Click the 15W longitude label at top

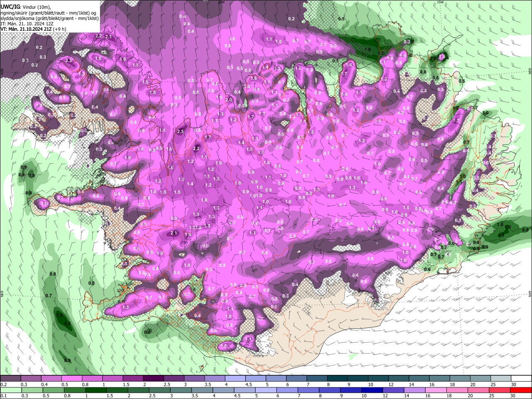440,2
